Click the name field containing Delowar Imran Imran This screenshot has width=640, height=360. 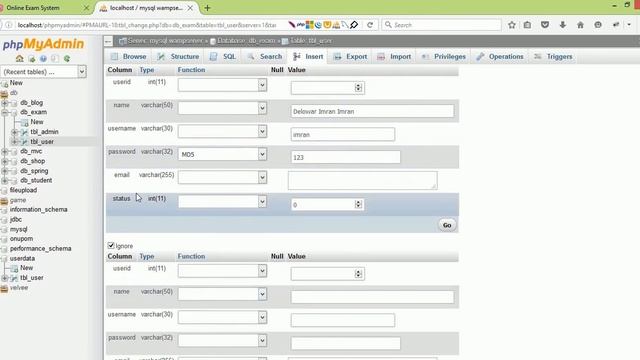click(x=372, y=111)
